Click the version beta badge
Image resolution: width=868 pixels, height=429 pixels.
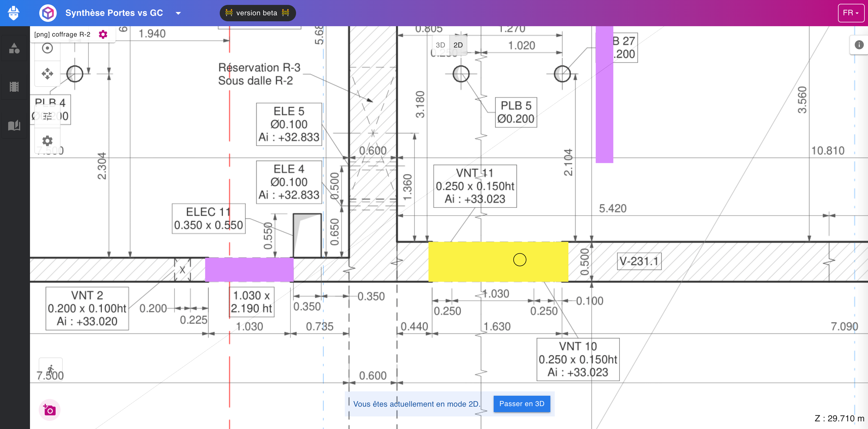coord(257,13)
